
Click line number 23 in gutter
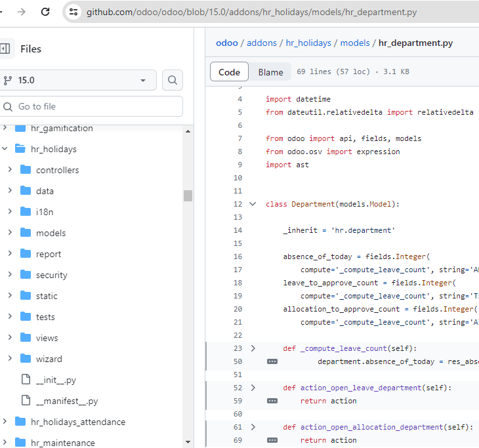(x=238, y=348)
